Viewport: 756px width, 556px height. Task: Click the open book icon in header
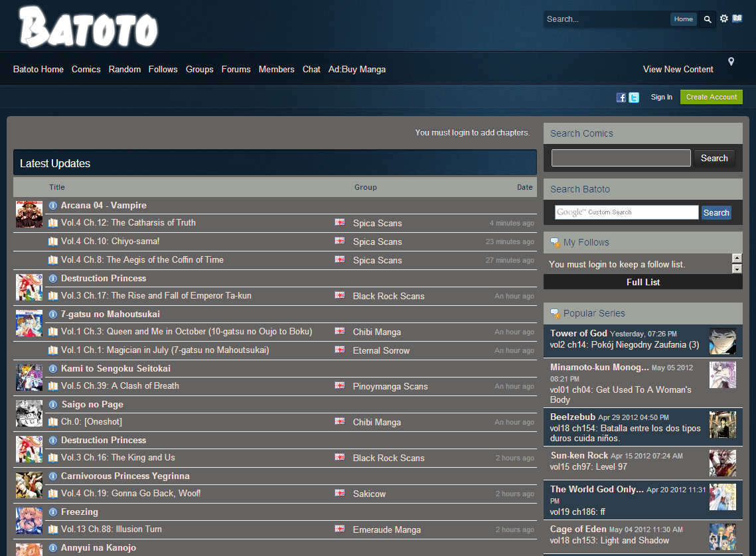737,19
